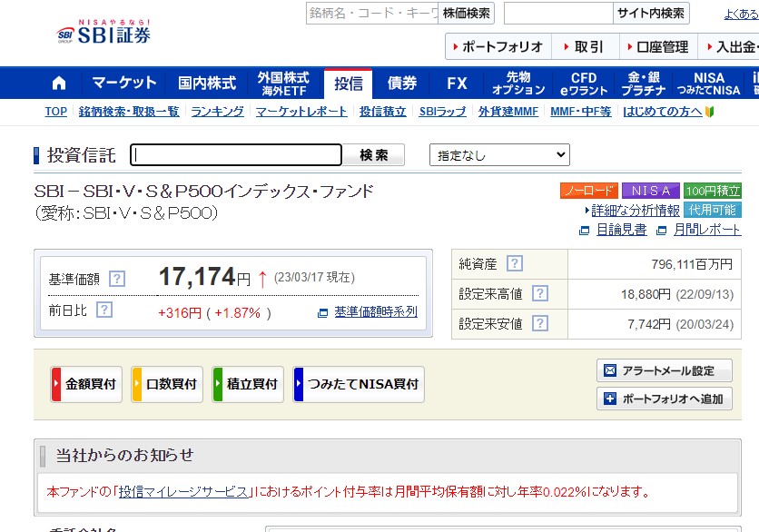The height and width of the screenshot is (532, 759).
Task: Click the 金額買付 button
Action: point(86,384)
